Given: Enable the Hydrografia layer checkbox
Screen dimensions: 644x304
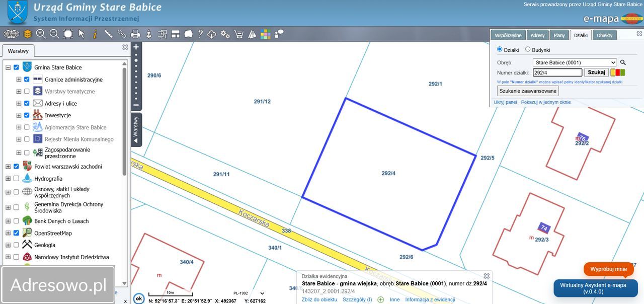Looking at the screenshot, I should (x=16, y=179).
